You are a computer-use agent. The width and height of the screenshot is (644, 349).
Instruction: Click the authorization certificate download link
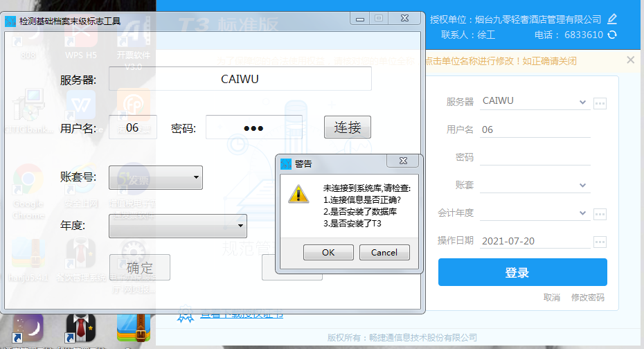coord(242,314)
